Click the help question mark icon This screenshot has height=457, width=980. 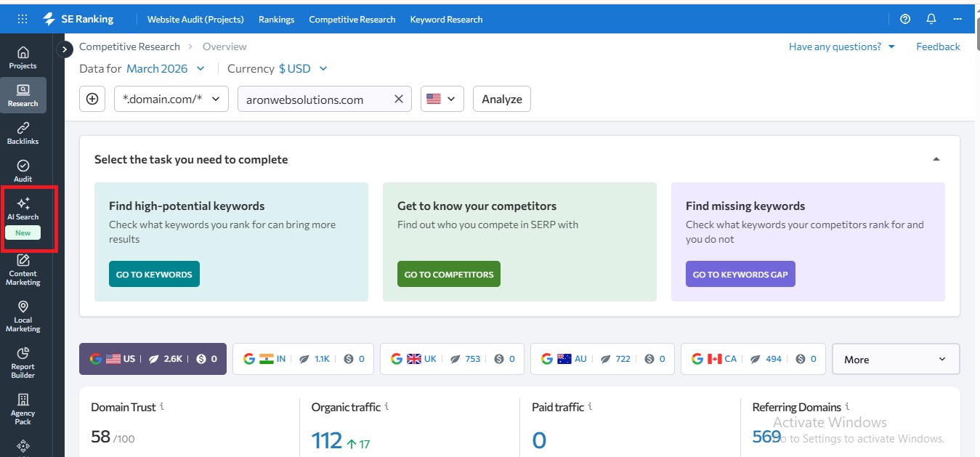coord(904,18)
